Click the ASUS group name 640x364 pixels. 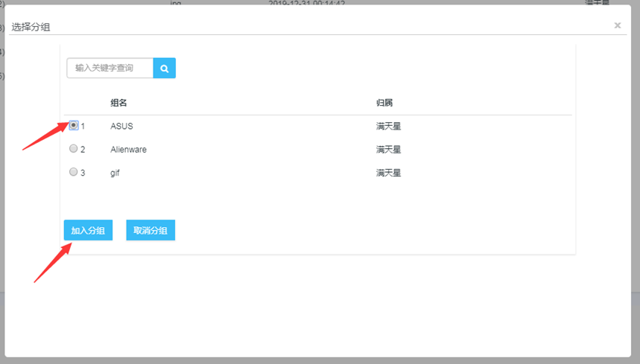(121, 127)
